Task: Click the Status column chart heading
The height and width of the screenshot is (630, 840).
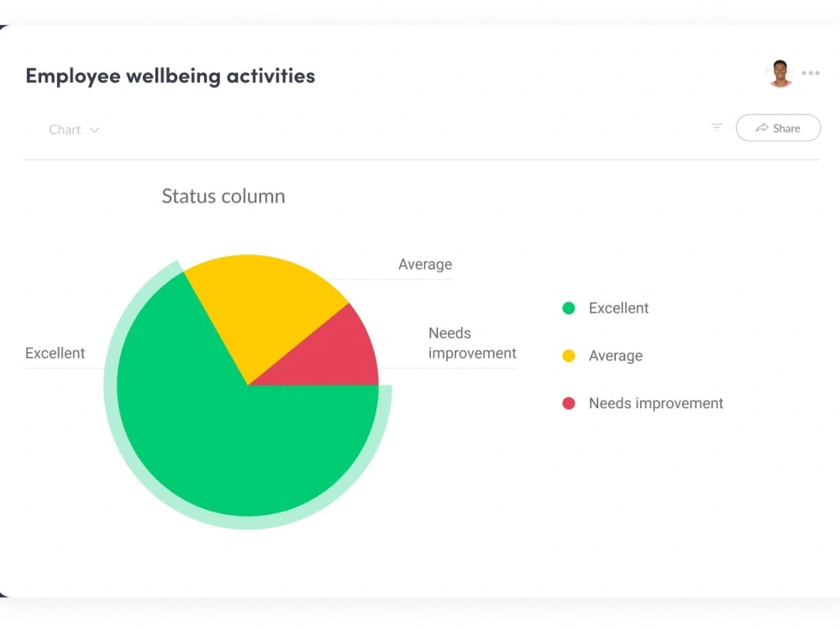Action: tap(223, 197)
